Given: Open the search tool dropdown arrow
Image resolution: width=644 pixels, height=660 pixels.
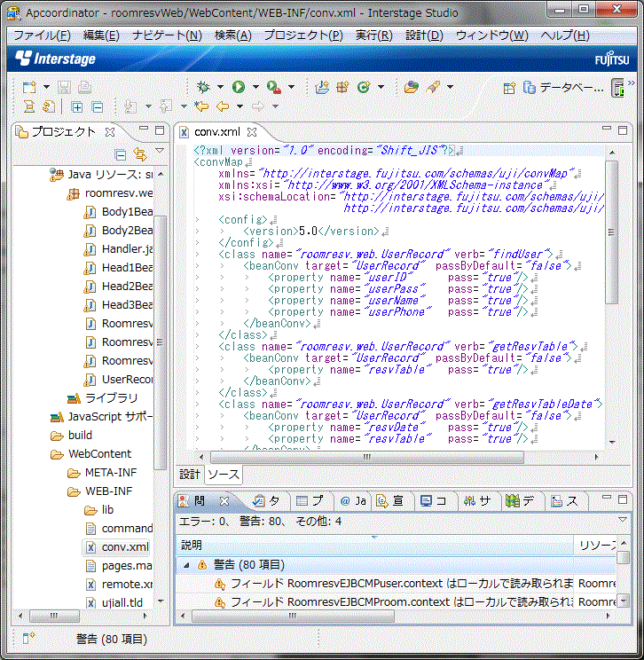Looking at the screenshot, I should 450,87.
